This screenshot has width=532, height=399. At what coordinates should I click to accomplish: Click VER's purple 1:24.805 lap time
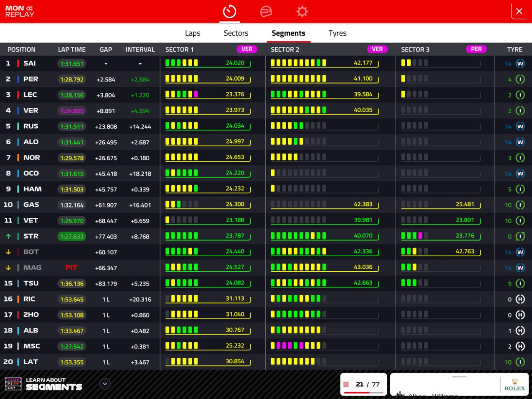coord(72,111)
